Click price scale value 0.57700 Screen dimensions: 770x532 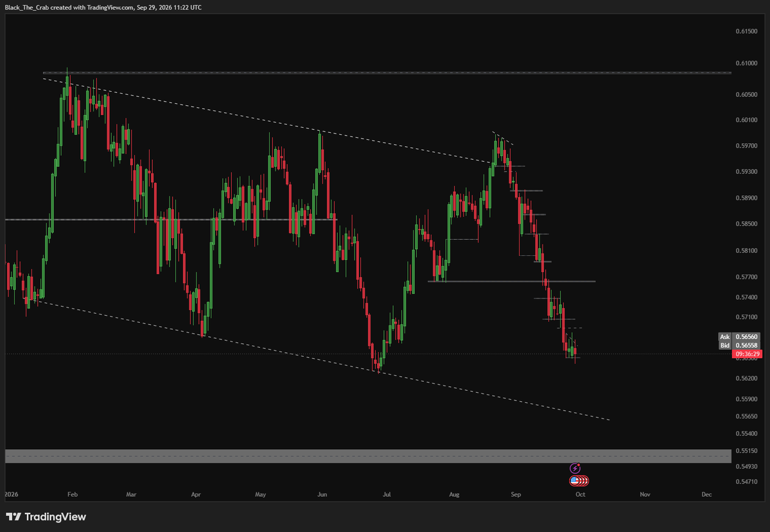[x=746, y=277]
